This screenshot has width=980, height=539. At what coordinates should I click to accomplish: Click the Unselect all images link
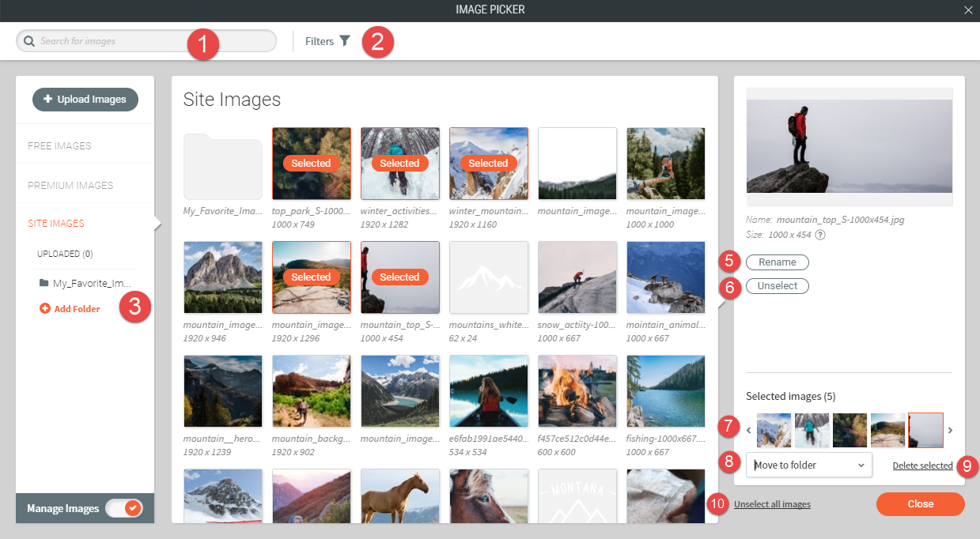(x=772, y=503)
